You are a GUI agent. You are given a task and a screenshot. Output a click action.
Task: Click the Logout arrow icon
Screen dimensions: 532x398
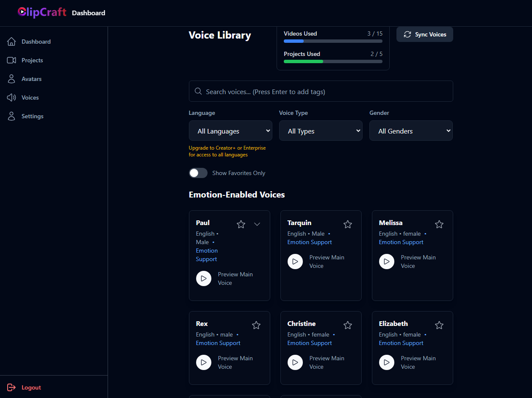tap(11, 387)
